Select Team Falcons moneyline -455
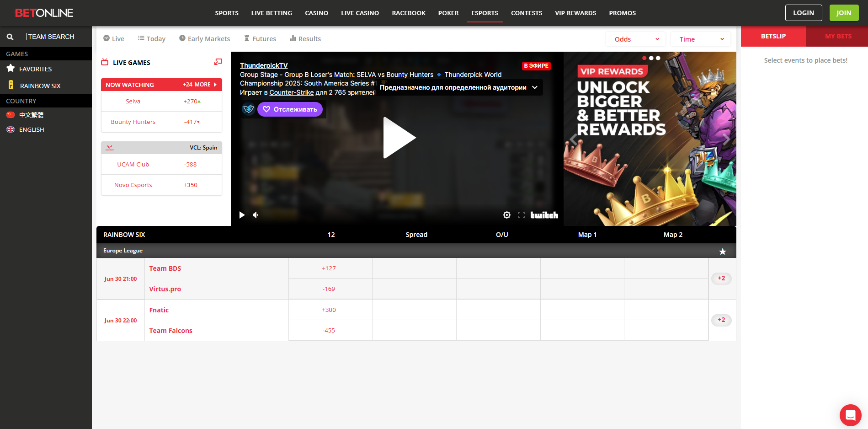Viewport: 868px width, 429px height. 330,331
